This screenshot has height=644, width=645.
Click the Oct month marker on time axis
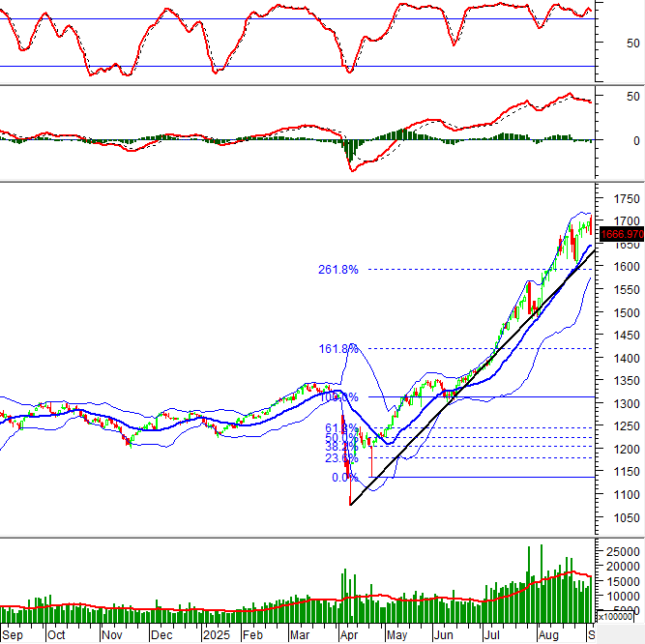[x=56, y=635]
